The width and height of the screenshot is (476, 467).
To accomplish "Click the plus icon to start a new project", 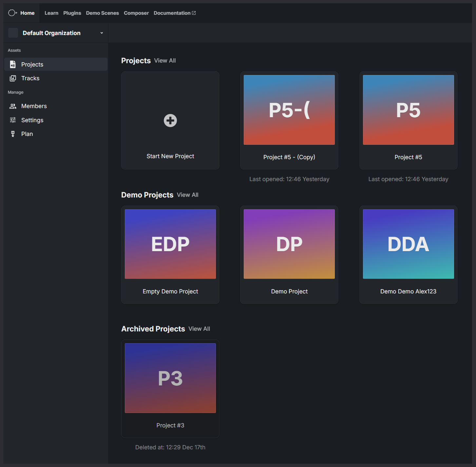I will click(x=170, y=120).
